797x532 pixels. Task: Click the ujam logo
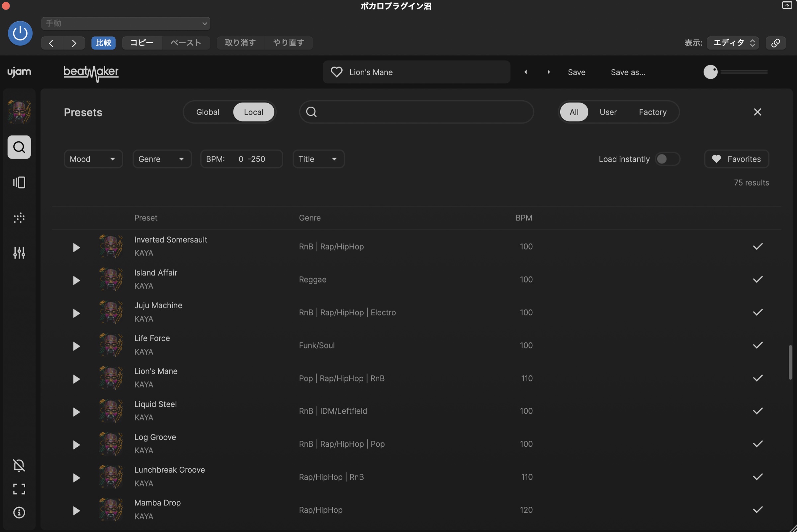(x=19, y=72)
